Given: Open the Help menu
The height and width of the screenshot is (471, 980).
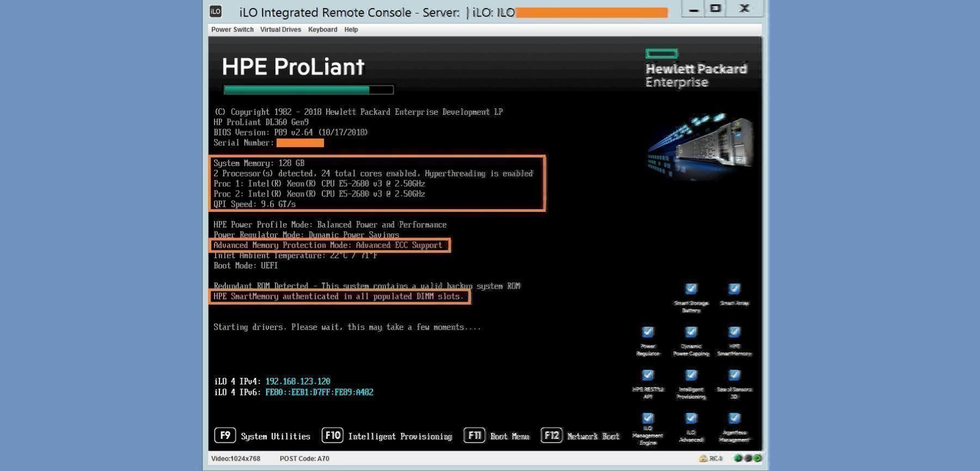Looking at the screenshot, I should 351,29.
